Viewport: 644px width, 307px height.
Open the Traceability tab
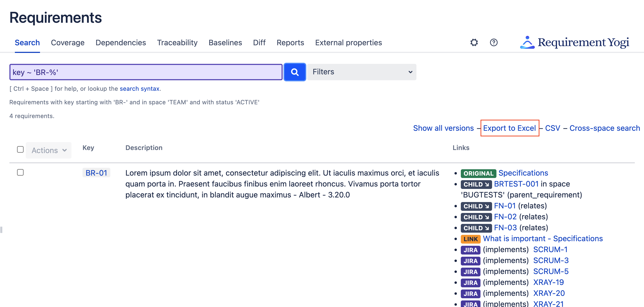(x=177, y=42)
